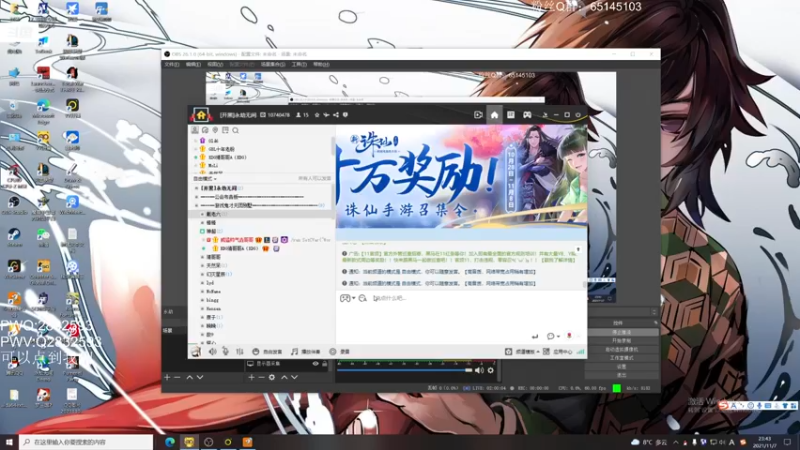Toggle 自由发言 free speech mode
The width and height of the screenshot is (800, 450).
(267, 352)
